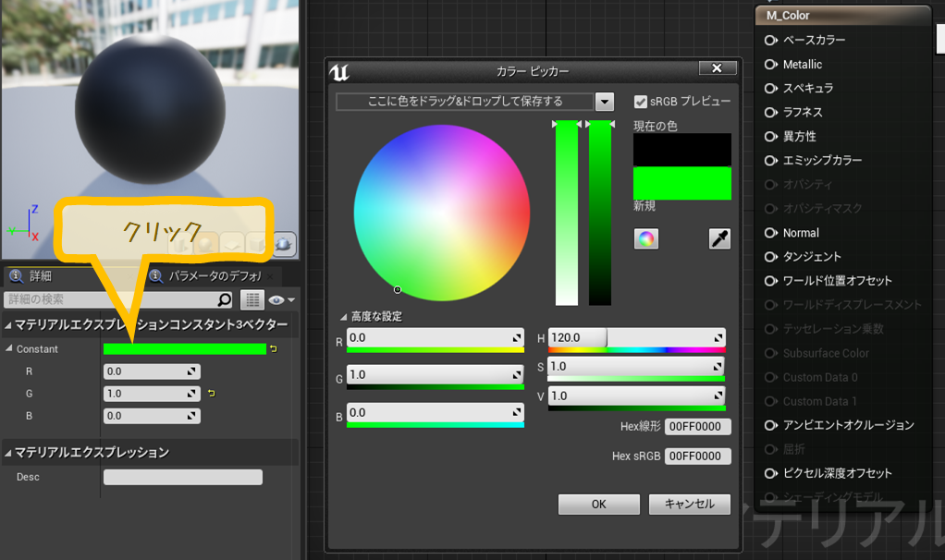Click the 異方性 input pin

click(x=771, y=137)
